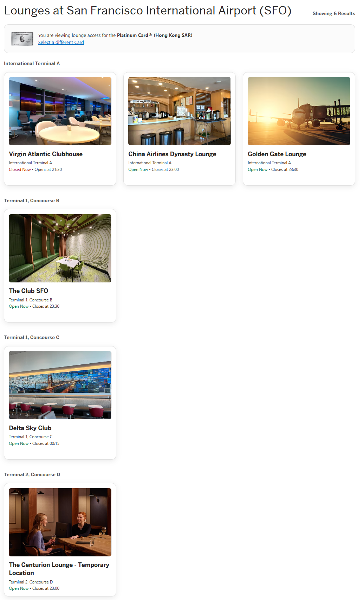Click the Terminal 1, Concourse C heading
364x600 pixels.
pos(32,337)
